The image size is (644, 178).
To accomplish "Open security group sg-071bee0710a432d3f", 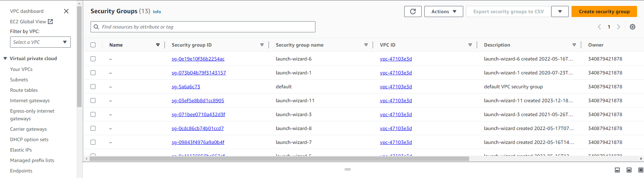I will (198, 114).
